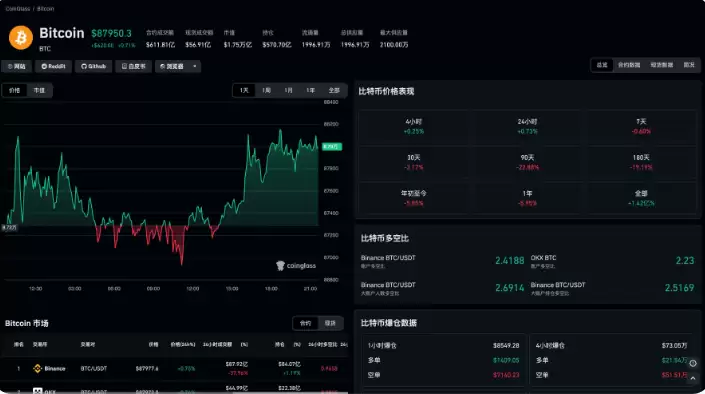The image size is (705, 394).
Task: Open the 白皮书 whitepaper button
Action: point(134,66)
